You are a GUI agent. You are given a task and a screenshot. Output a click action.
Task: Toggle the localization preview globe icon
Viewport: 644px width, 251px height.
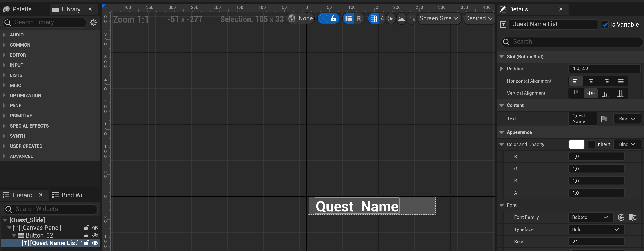click(x=292, y=18)
